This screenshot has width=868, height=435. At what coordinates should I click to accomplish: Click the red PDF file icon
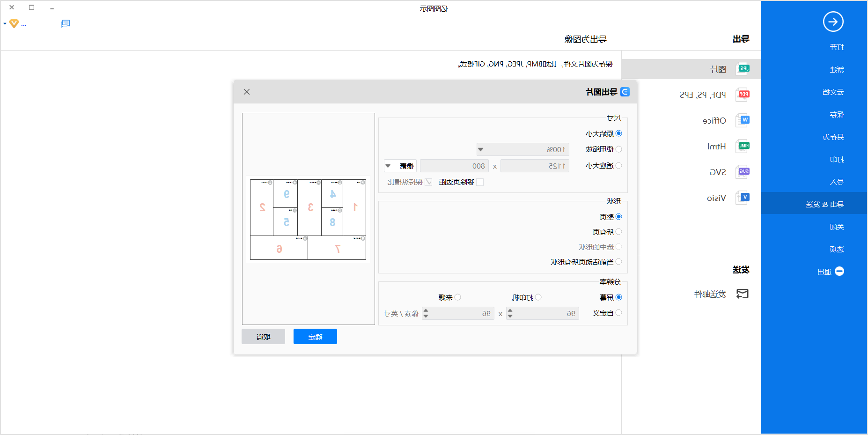click(x=743, y=95)
